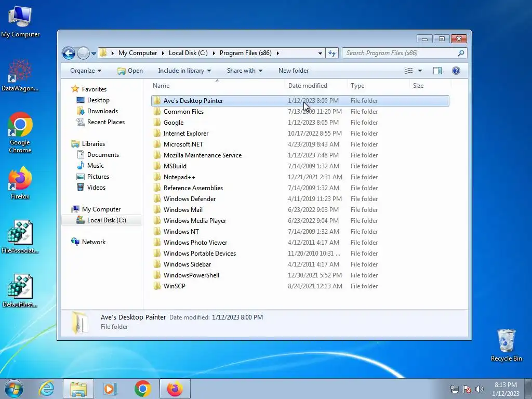
Task: Select Favorites in the navigation pane
Action: pos(94,89)
